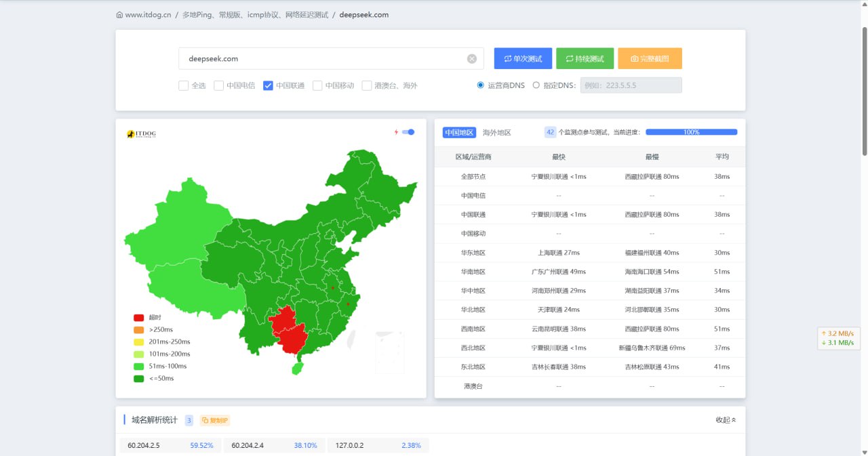Click the 区域/运营商 column header

473,157
